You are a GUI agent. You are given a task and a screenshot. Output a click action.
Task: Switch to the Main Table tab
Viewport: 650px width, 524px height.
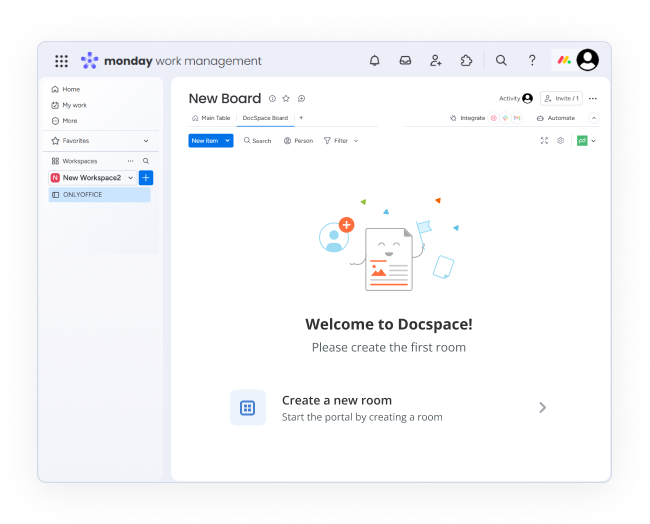(x=211, y=118)
